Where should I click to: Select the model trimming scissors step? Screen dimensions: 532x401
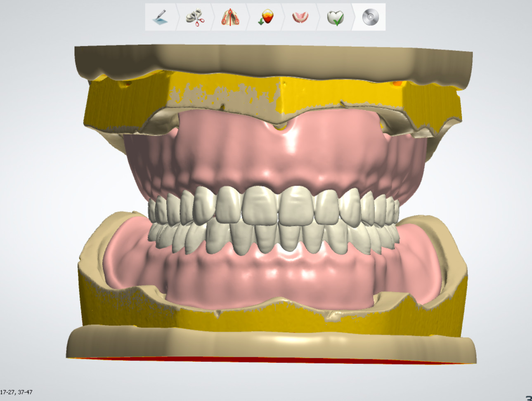click(x=195, y=17)
